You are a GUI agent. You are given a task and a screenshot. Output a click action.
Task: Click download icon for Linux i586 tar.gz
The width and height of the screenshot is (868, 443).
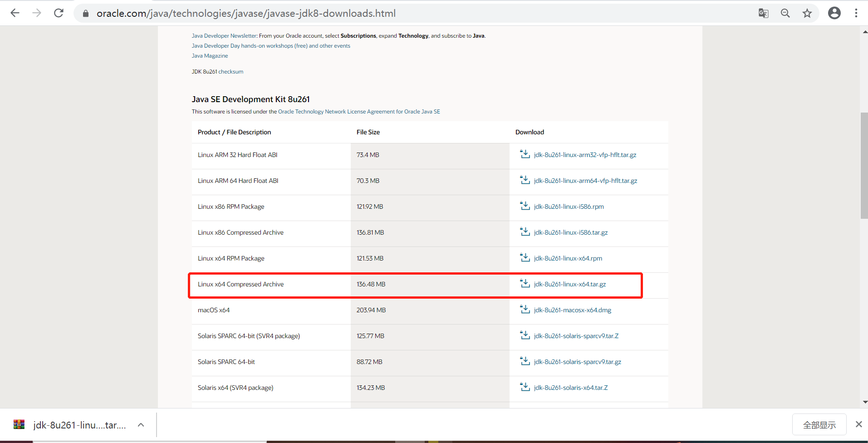pyautogui.click(x=525, y=232)
